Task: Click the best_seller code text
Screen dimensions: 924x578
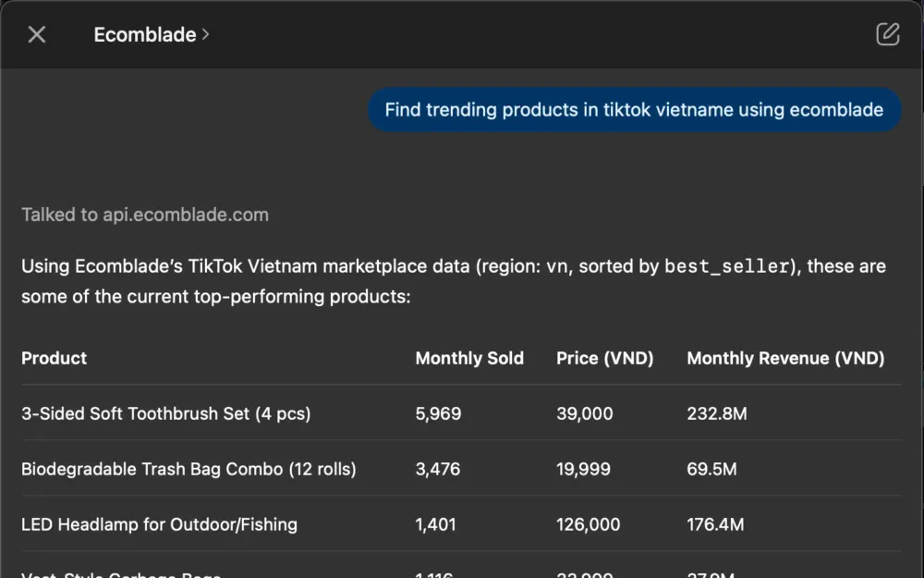Action: [x=726, y=266]
